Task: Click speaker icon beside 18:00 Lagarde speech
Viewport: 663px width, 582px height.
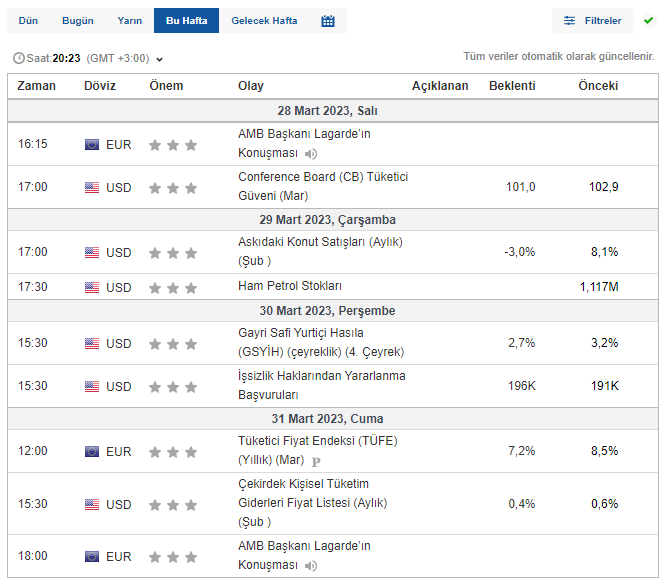Action: pos(311,566)
